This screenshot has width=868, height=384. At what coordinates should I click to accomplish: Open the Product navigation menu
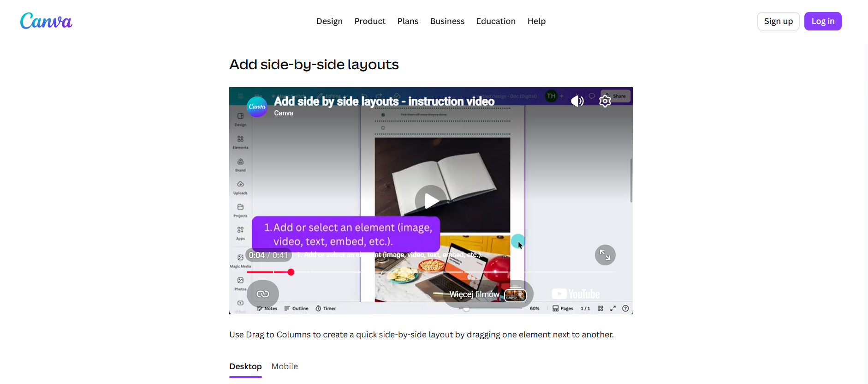pos(370,21)
